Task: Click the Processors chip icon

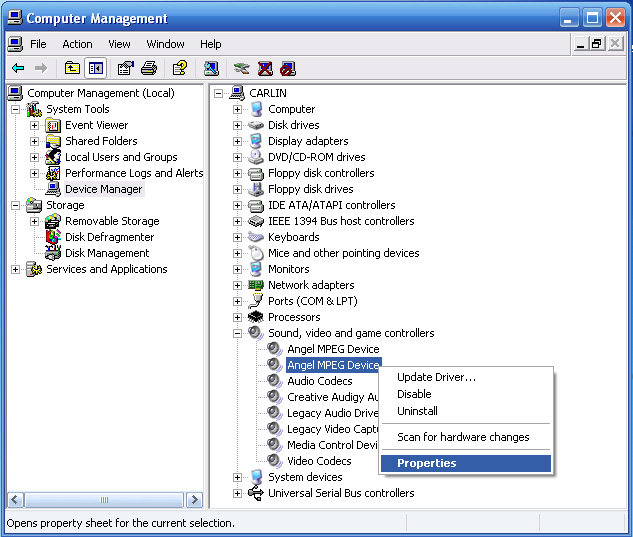Action: [256, 317]
